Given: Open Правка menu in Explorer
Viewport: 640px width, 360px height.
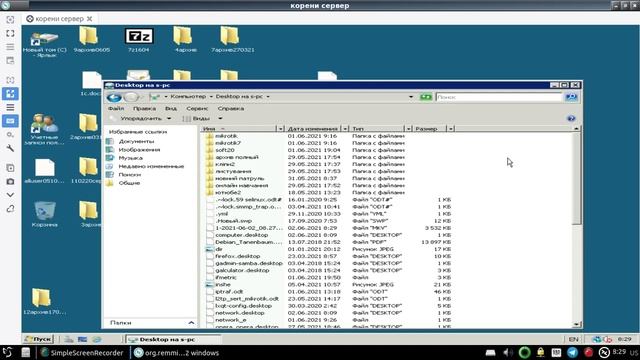Looking at the screenshot, I should (144, 109).
